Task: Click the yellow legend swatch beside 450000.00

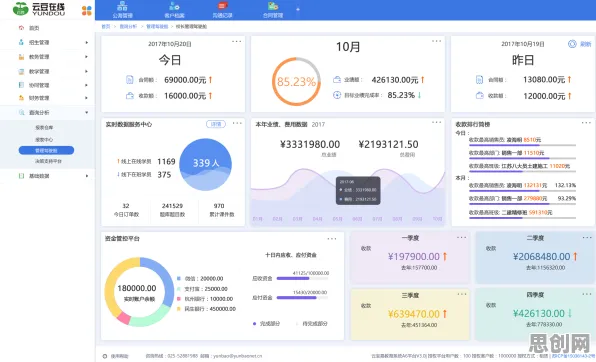Action: 179,309
